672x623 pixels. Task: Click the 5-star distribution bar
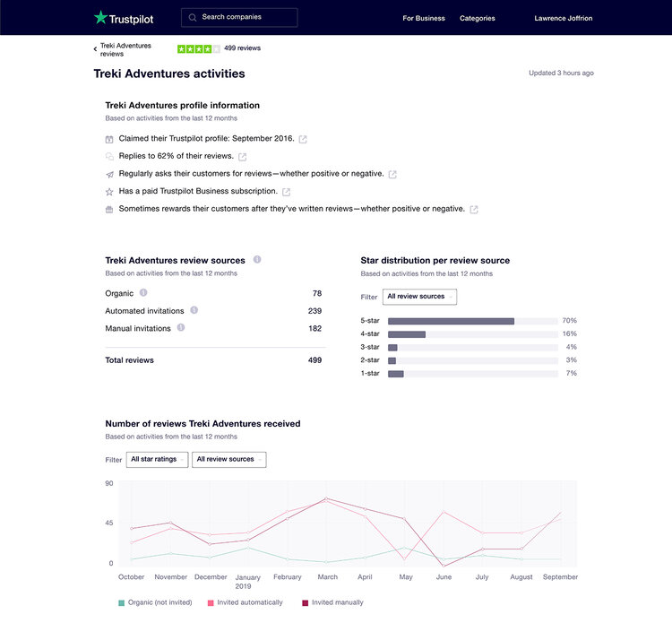(x=473, y=321)
